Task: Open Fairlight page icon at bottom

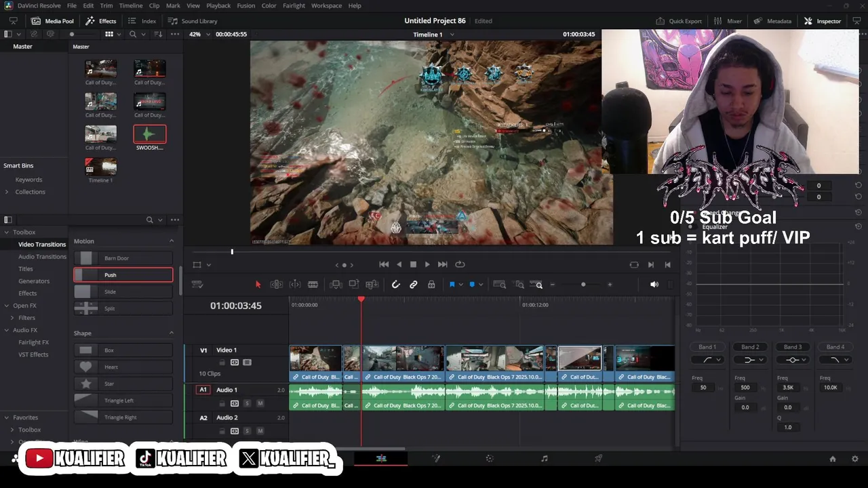Action: (544, 459)
